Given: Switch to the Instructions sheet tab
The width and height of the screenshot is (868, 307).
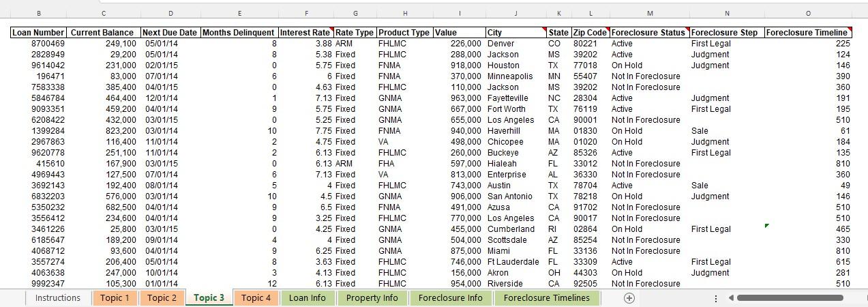Looking at the screenshot, I should coord(58,298).
